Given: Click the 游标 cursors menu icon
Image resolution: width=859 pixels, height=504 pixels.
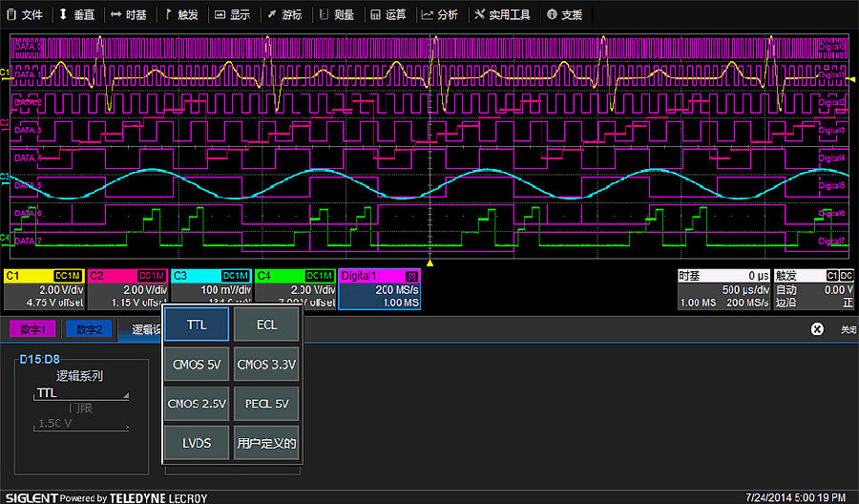Looking at the screenshot, I should (x=272, y=14).
